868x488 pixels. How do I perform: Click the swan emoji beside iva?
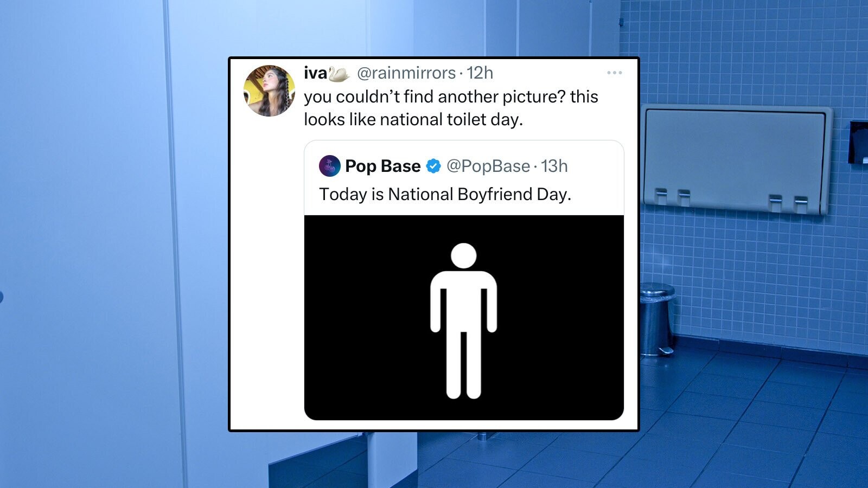tap(339, 74)
